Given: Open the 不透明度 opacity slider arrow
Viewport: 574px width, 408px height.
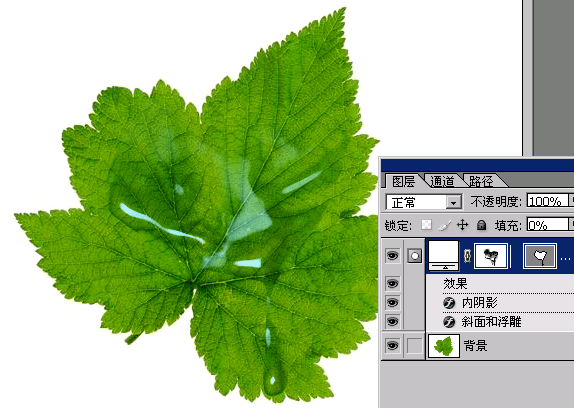Looking at the screenshot, I should pyautogui.click(x=571, y=201).
